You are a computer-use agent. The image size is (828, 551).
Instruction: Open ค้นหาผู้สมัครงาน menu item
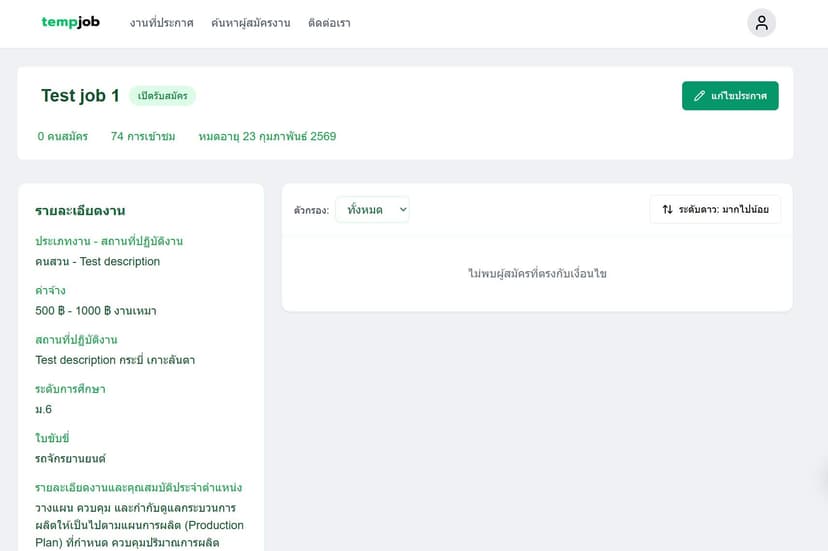tap(251, 23)
